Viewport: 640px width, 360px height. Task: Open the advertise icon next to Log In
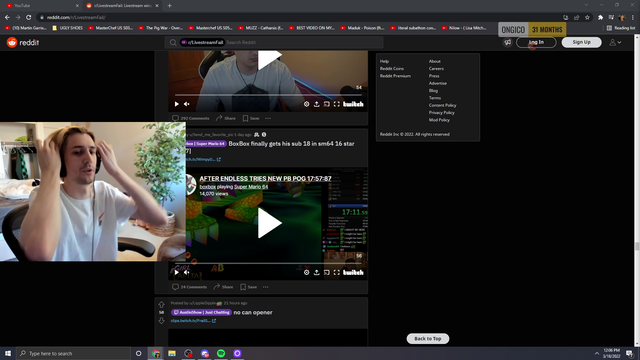coord(507,42)
